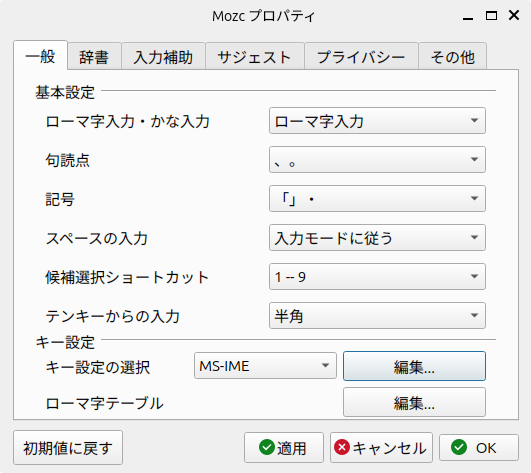Apply settings with the 適用 button

pyautogui.click(x=284, y=448)
